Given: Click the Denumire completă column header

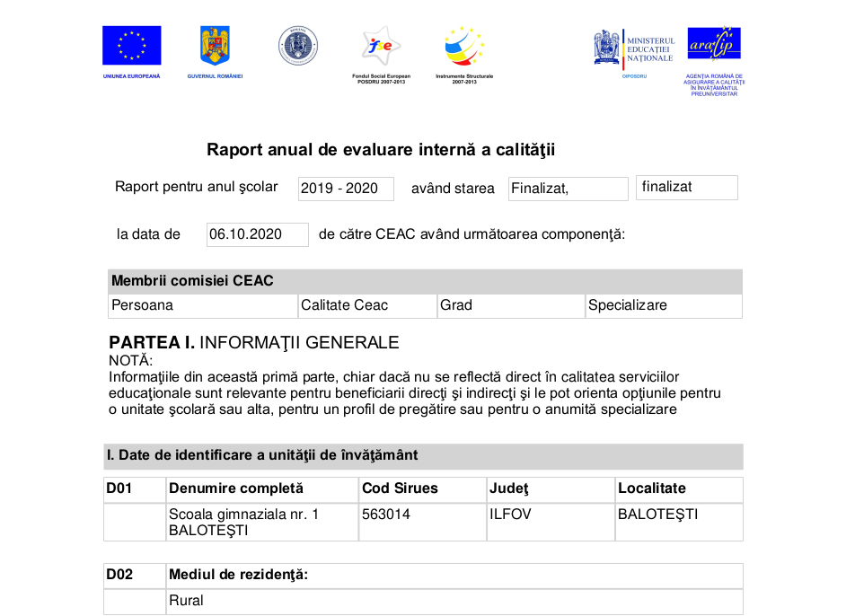Looking at the screenshot, I should click(262, 489).
